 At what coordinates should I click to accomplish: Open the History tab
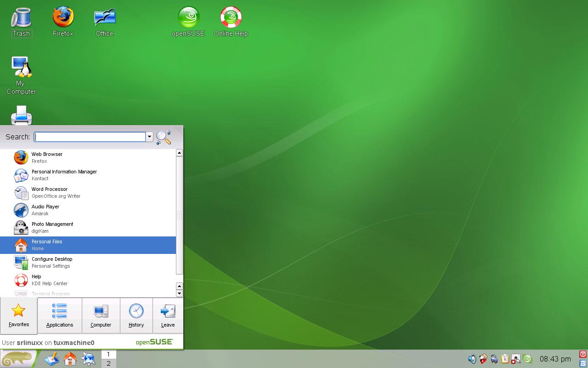(x=136, y=315)
